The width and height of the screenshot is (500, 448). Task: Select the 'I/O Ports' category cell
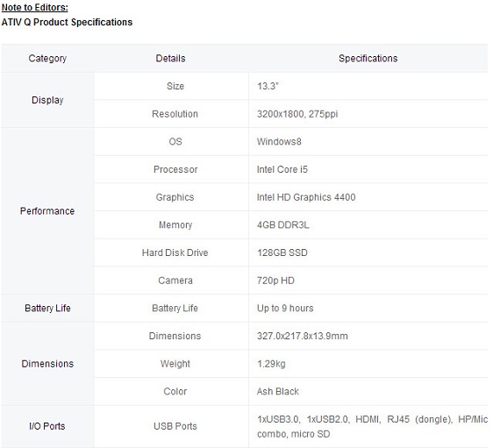[47, 426]
